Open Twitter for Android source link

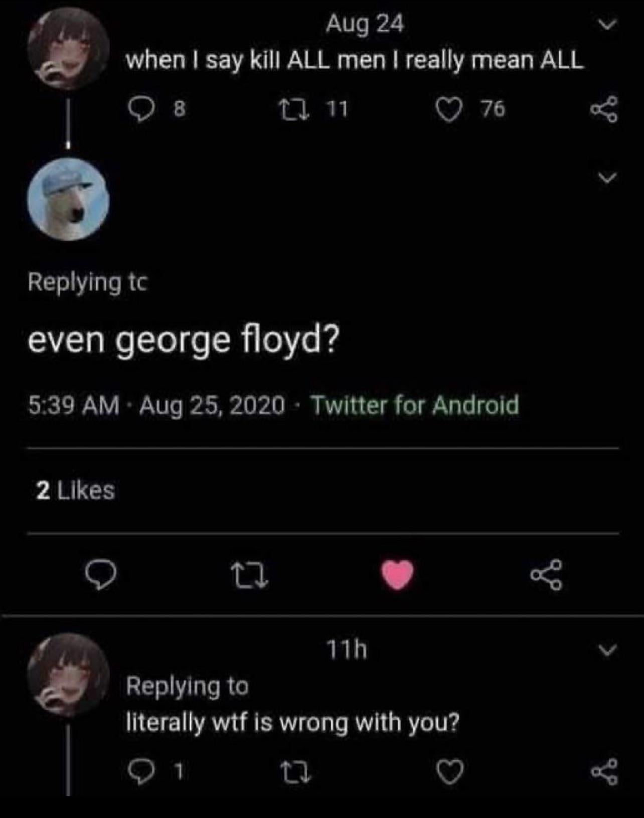[415, 405]
